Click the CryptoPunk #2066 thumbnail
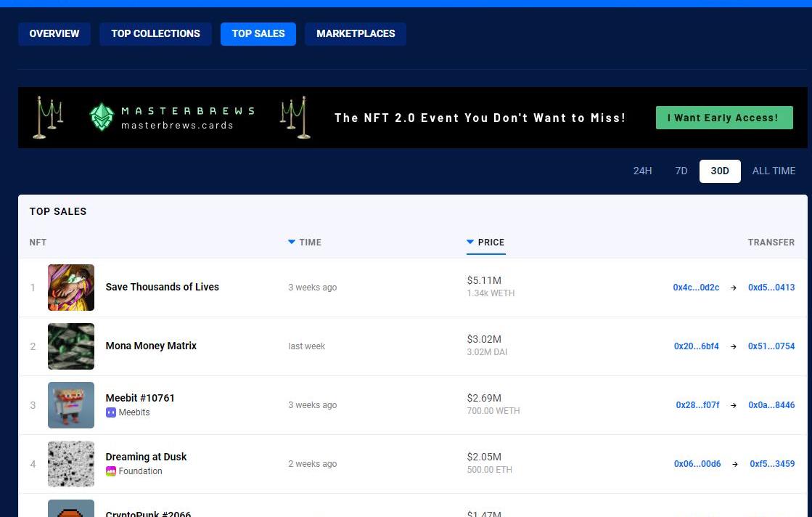This screenshot has height=517, width=812. (71, 508)
